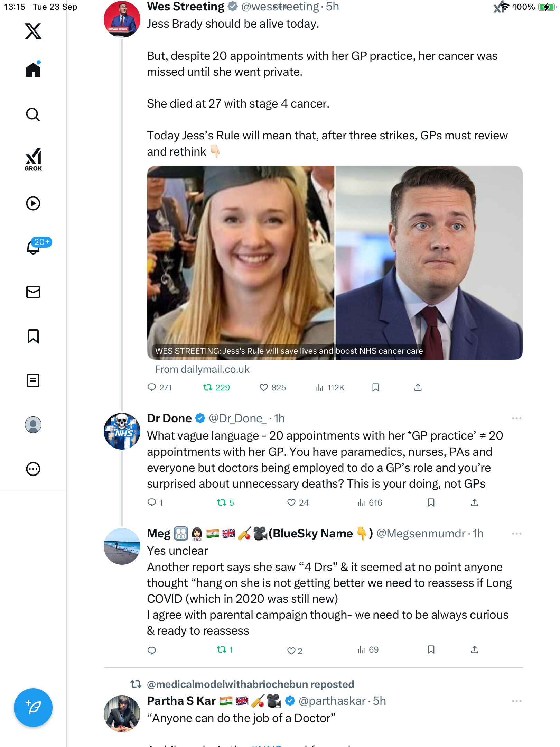
Task: Open the @parthaskar handle link
Action: click(x=332, y=701)
